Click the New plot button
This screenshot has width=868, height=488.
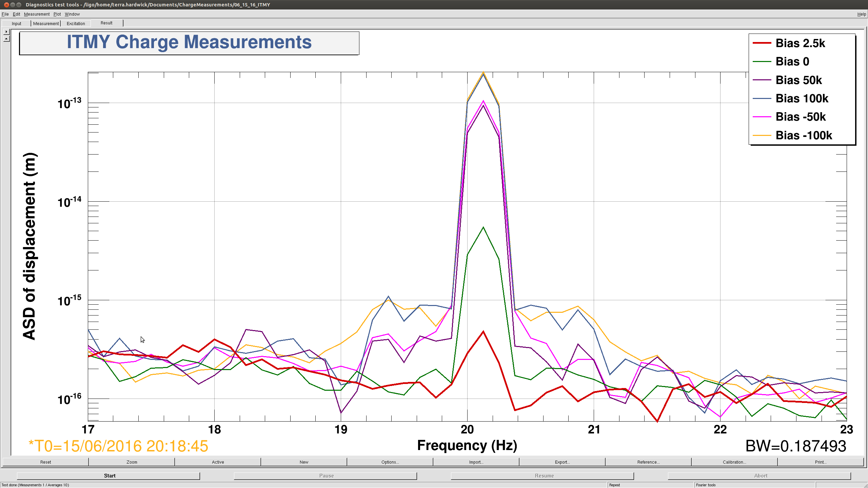304,462
